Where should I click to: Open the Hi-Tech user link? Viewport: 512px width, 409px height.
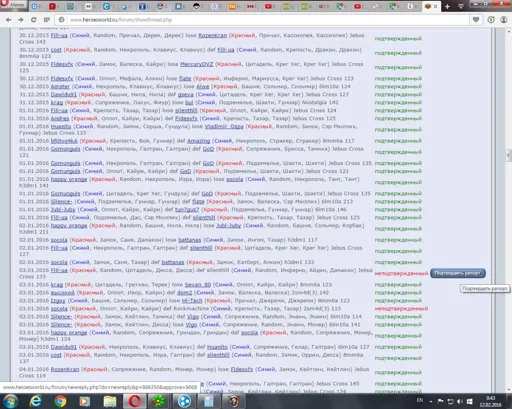point(192,300)
